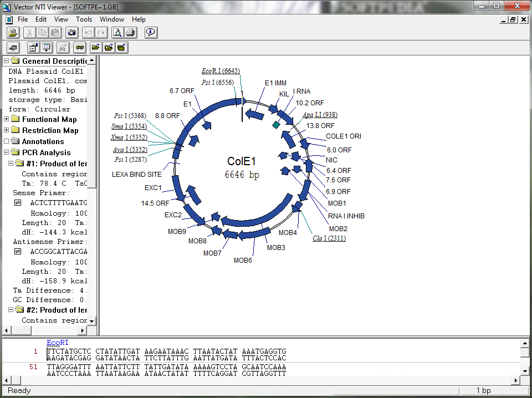The height and width of the screenshot is (398, 532).
Task: Expand the Functional Map folder
Action: (x=6, y=119)
